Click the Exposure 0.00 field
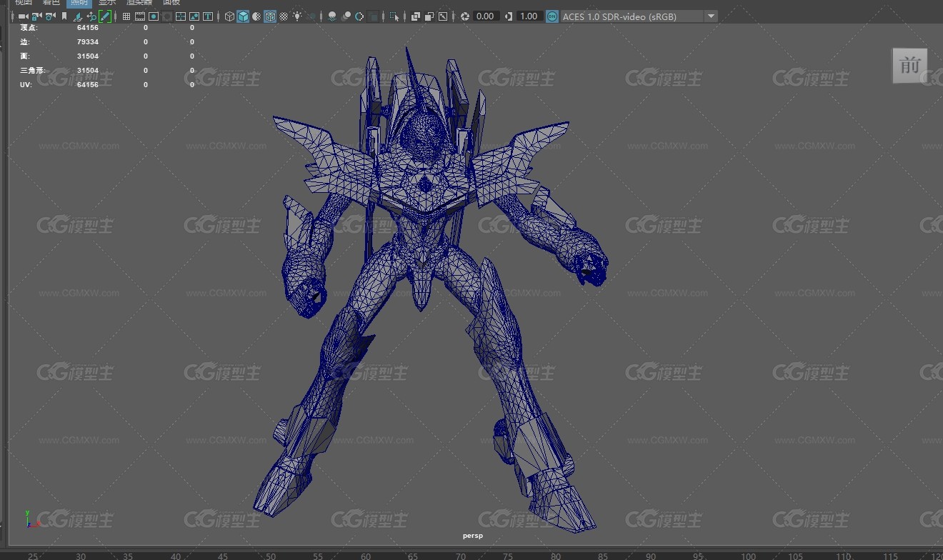The image size is (943, 560). tap(485, 16)
